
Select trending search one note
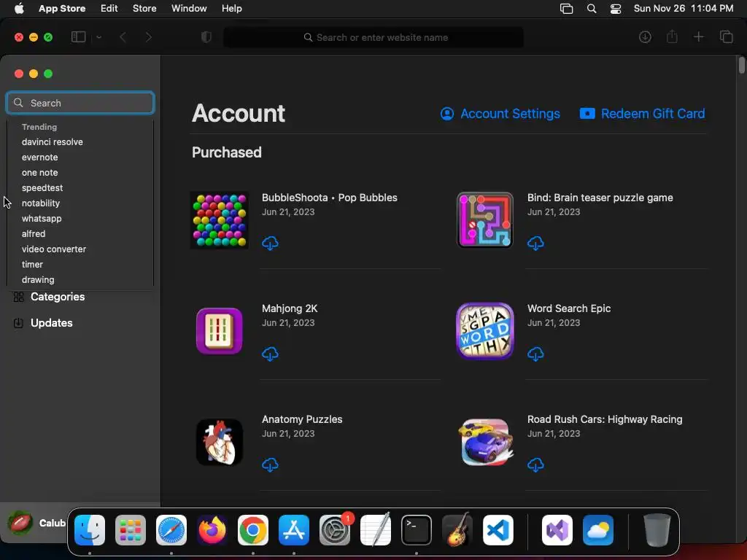[x=39, y=172]
